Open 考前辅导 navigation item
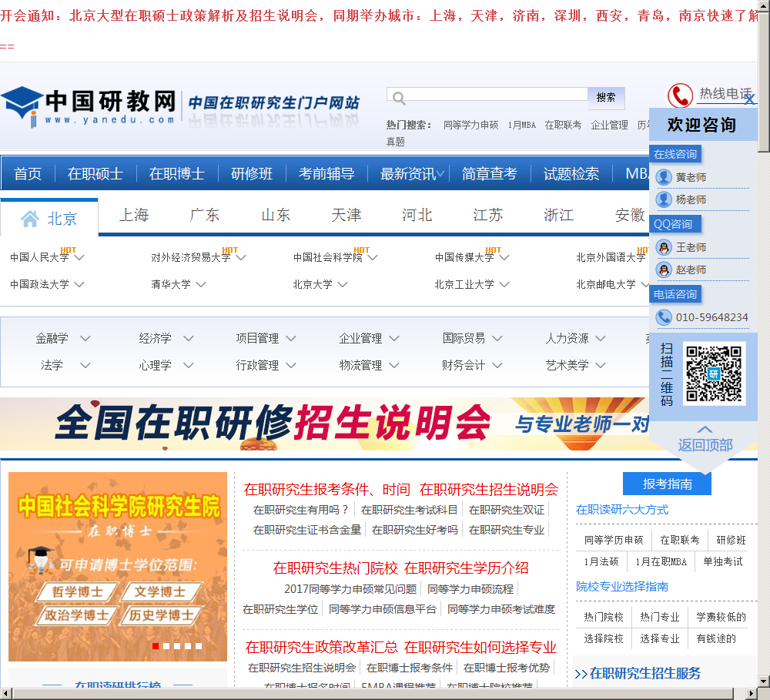 [326, 173]
